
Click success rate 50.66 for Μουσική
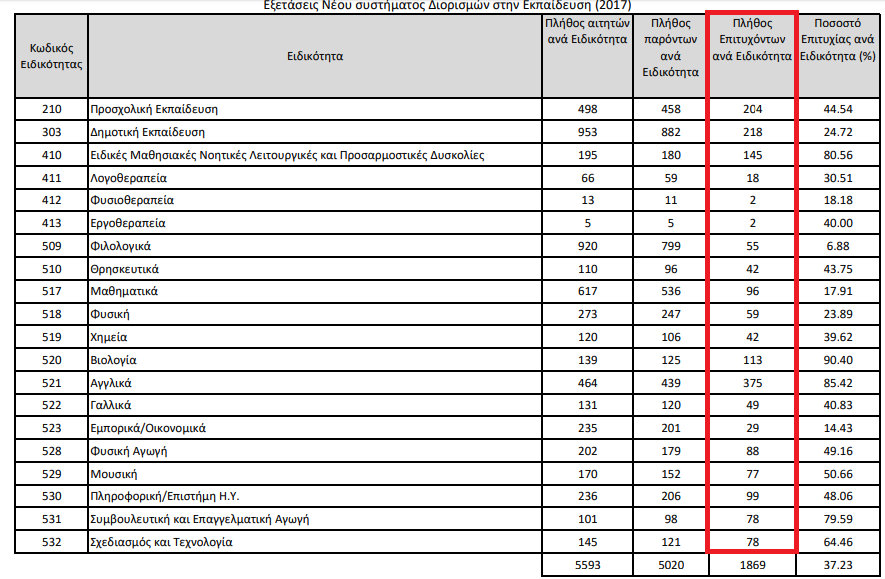(x=838, y=474)
